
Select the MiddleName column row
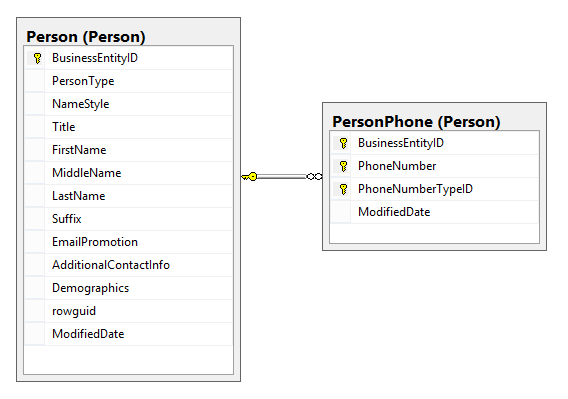pyautogui.click(x=128, y=173)
